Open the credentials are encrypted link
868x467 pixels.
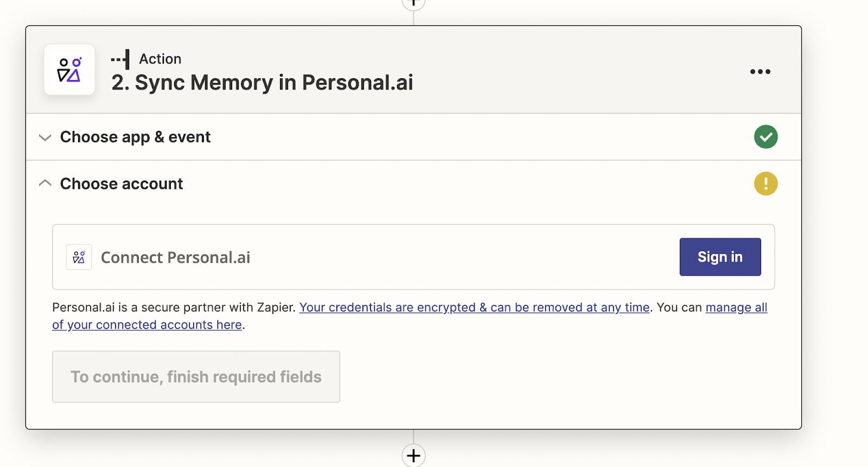tap(474, 308)
